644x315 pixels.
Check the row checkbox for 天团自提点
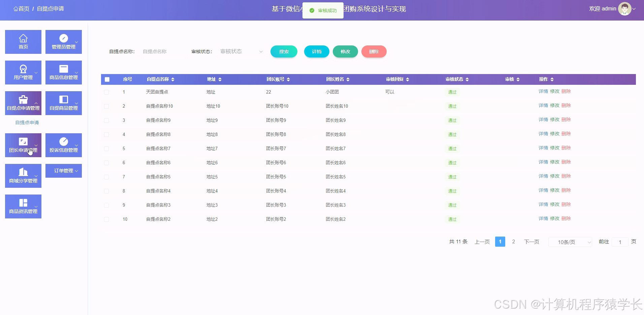coord(107,92)
